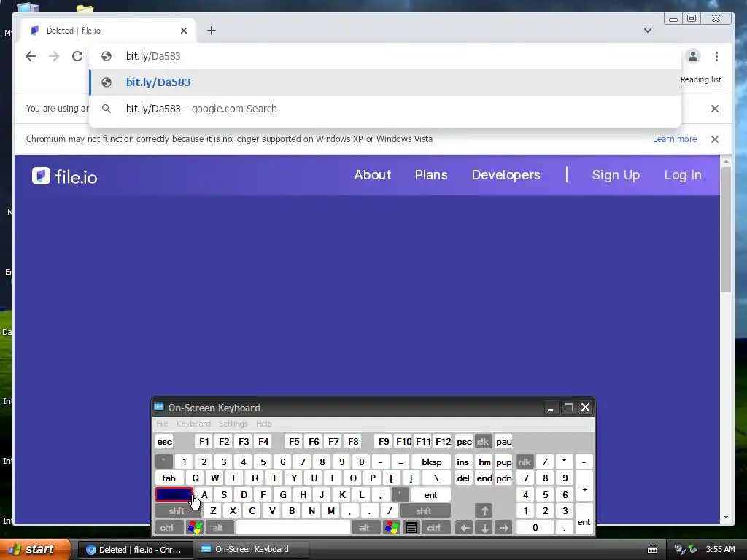Open the Developers page on file.io

coord(506,175)
